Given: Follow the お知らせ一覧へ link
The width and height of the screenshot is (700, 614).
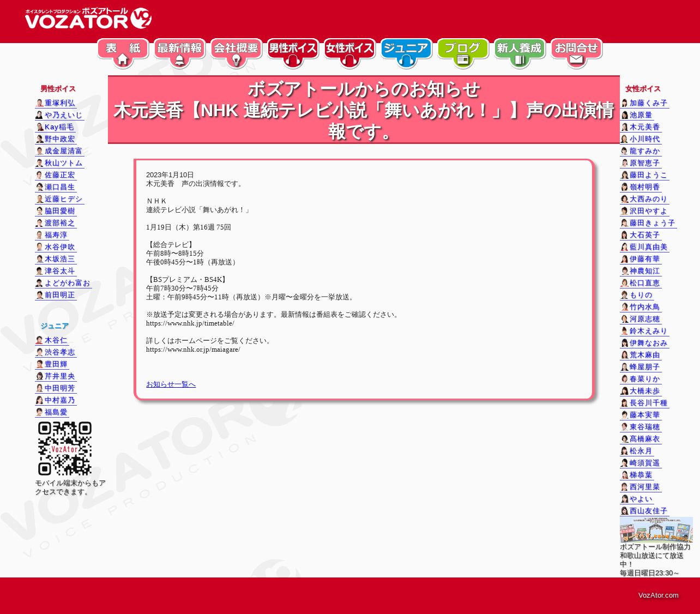Looking at the screenshot, I should tap(171, 384).
